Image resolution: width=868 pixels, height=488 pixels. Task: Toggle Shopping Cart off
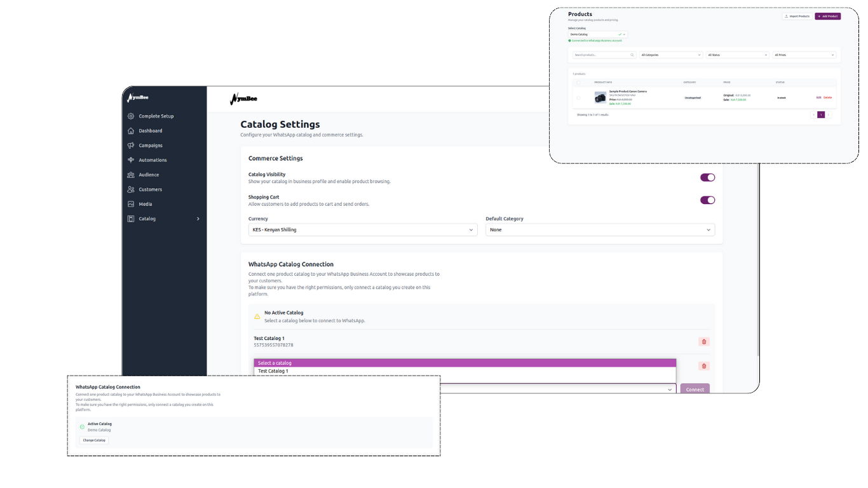coord(707,200)
